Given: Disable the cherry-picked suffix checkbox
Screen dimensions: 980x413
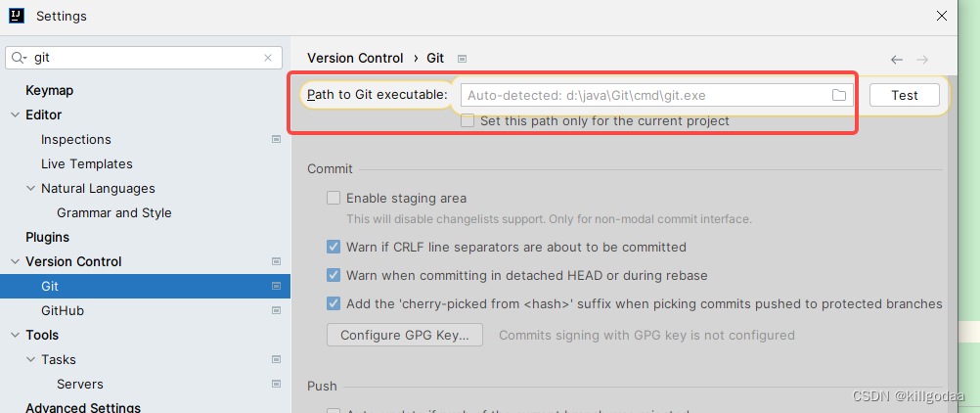Looking at the screenshot, I should click(334, 303).
